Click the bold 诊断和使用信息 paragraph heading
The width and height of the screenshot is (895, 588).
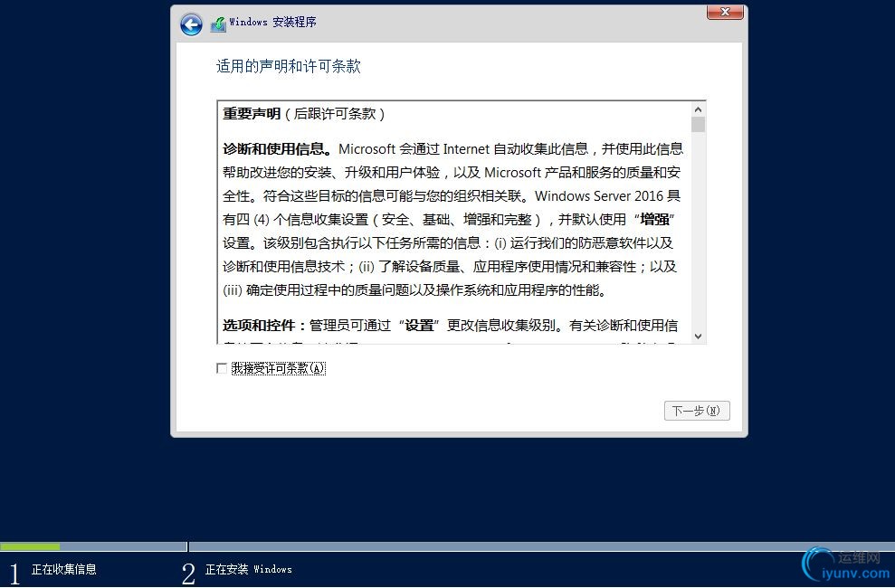[278, 149]
